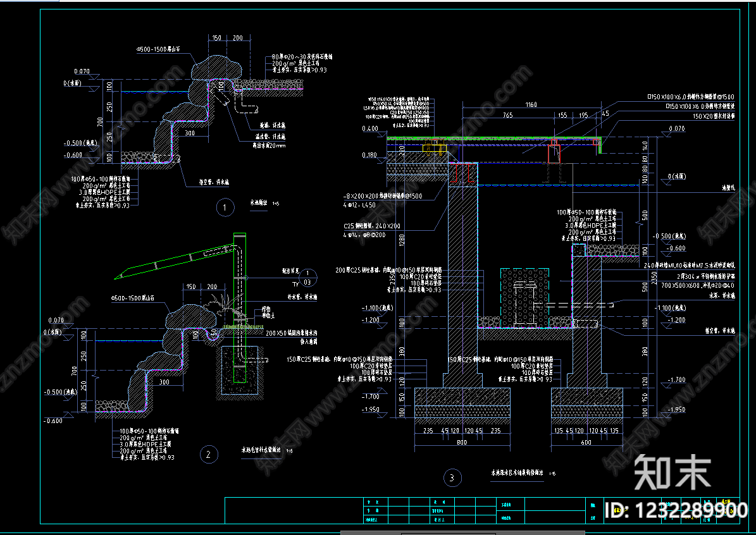Select the "2厚304" stainless steel cover note
Viewport: 756px width, 535px height.
coord(706,276)
